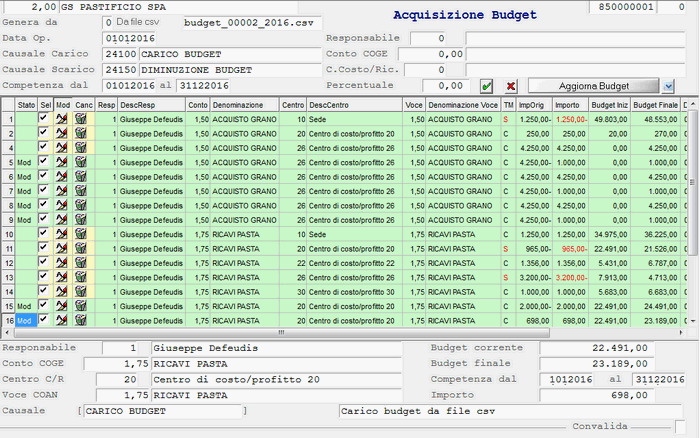Click the budget_00002_2016.csv file name field

point(252,23)
